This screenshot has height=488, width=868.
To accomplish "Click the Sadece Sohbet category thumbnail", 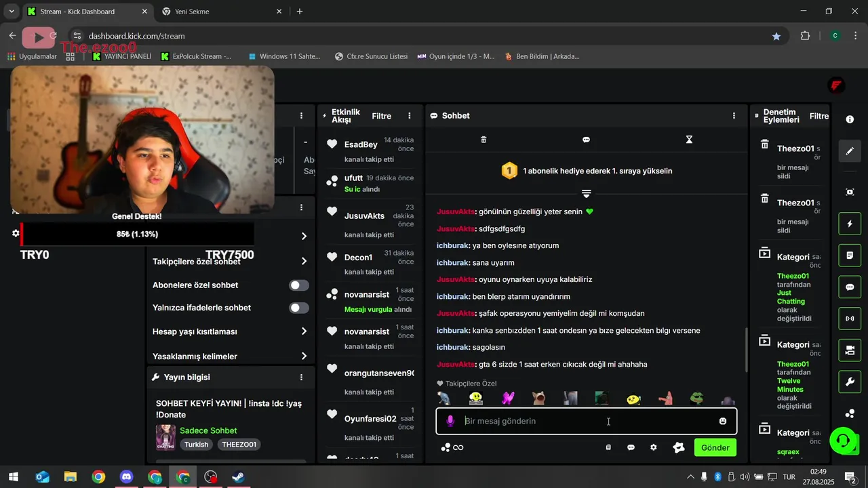I will pyautogui.click(x=165, y=438).
